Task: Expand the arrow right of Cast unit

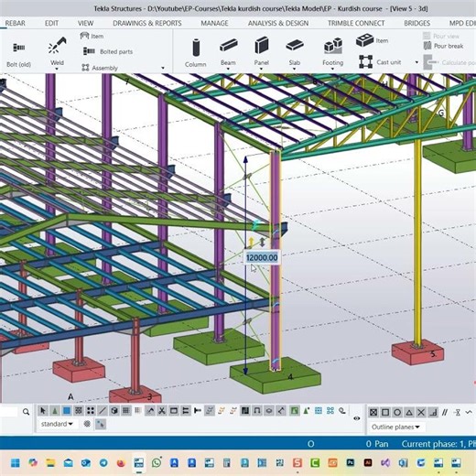Action: point(416,62)
